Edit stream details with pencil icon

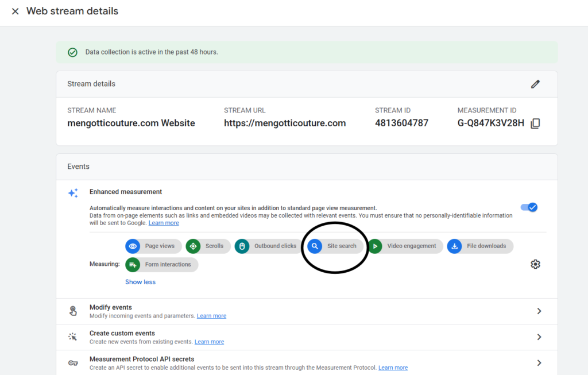[x=535, y=84]
